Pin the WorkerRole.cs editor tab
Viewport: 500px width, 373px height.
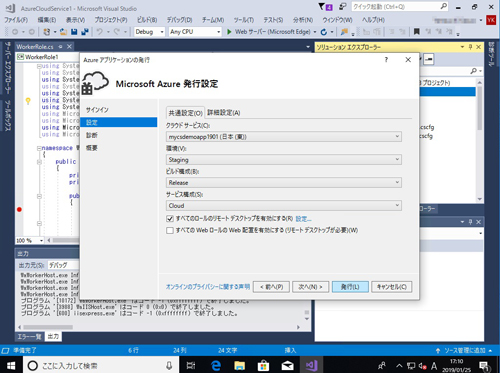coord(60,46)
